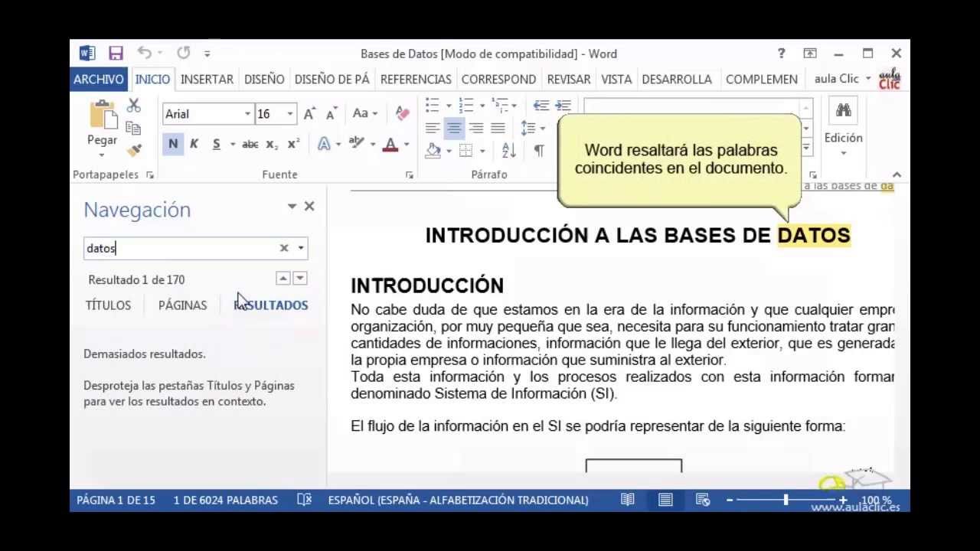Open borders dropdown arrow
The height and width of the screenshot is (551, 980).
482,150
